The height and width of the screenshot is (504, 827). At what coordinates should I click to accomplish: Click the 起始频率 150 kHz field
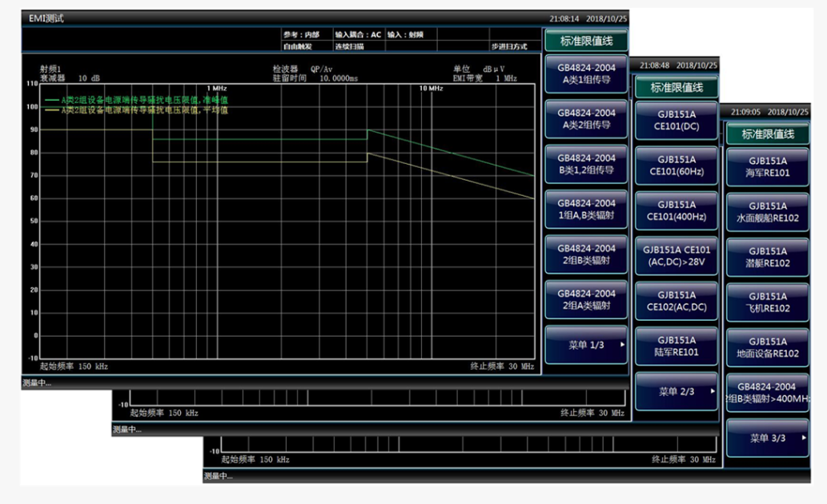point(74,366)
